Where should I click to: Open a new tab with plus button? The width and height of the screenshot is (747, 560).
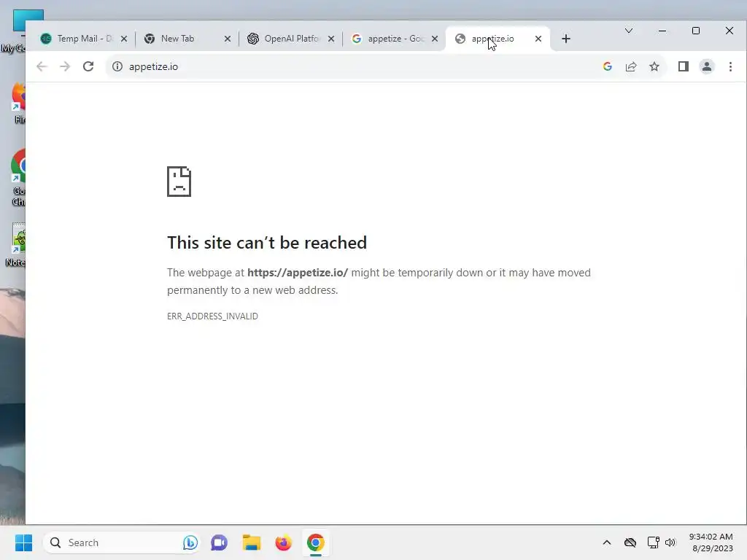coord(566,39)
